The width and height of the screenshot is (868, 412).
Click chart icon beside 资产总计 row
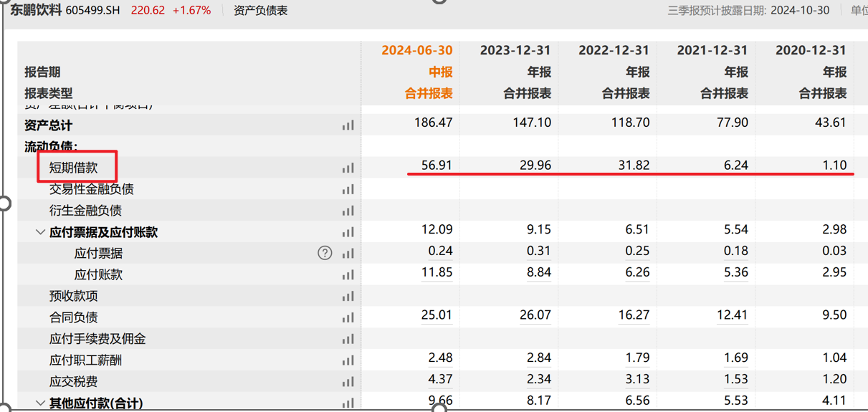(x=348, y=125)
